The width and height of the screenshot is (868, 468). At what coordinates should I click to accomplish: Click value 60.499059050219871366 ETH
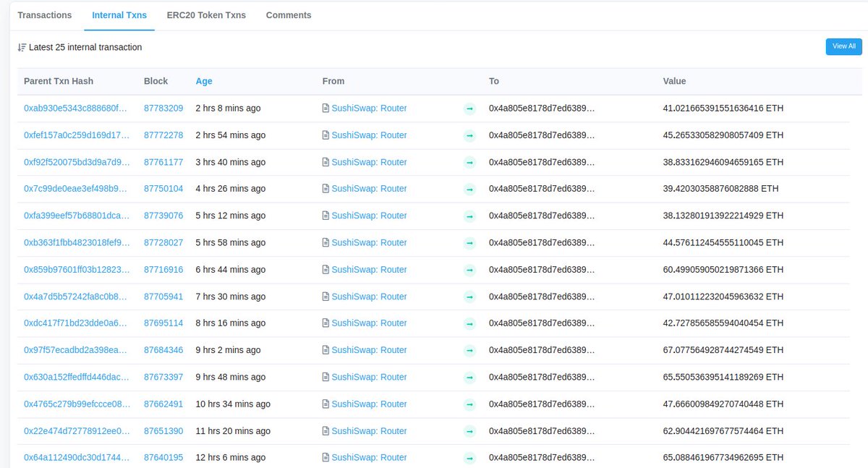(723, 270)
